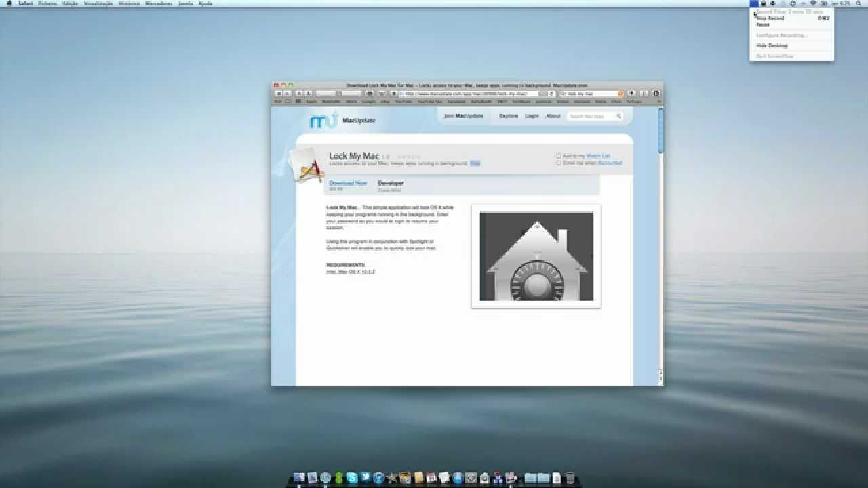This screenshot has width=868, height=488.
Task: Check Email me when discounted
Action: (x=559, y=163)
